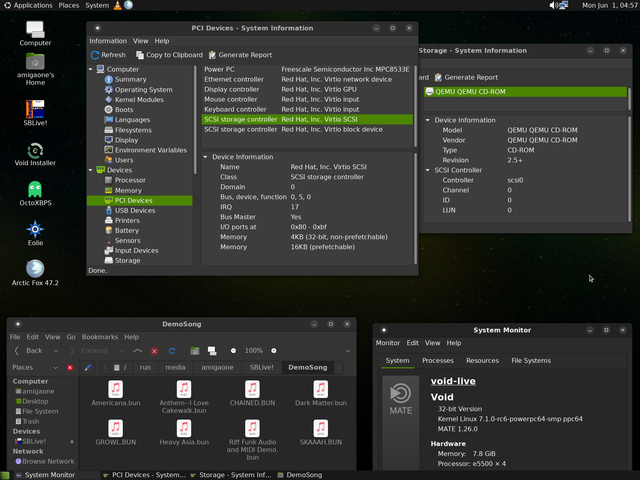The width and height of the screenshot is (640, 480).
Task: Collapse the SCSI Controller section
Action: (427, 170)
